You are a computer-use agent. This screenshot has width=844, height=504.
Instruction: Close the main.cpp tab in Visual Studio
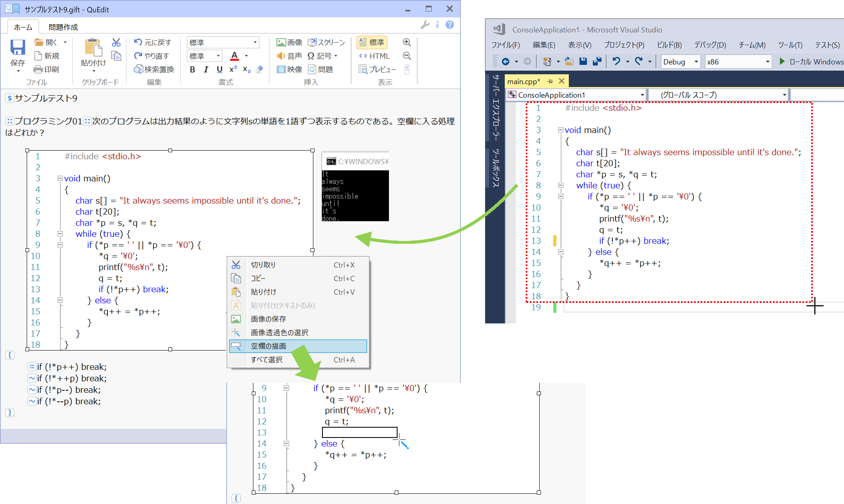[x=561, y=81]
